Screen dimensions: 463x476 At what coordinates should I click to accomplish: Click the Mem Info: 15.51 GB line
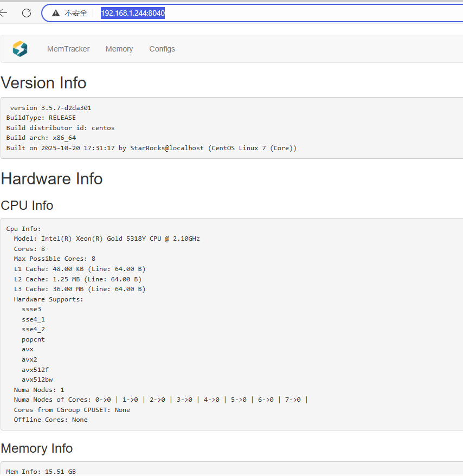[41, 472]
